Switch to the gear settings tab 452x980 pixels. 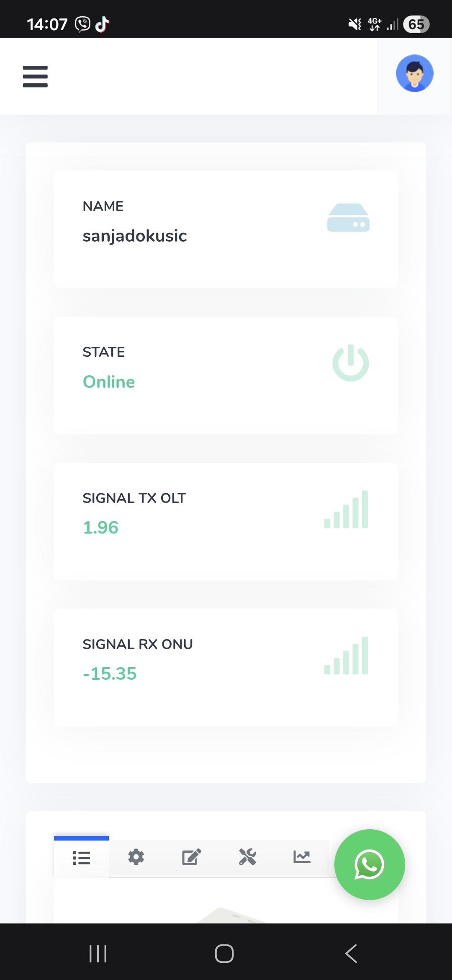pos(136,857)
